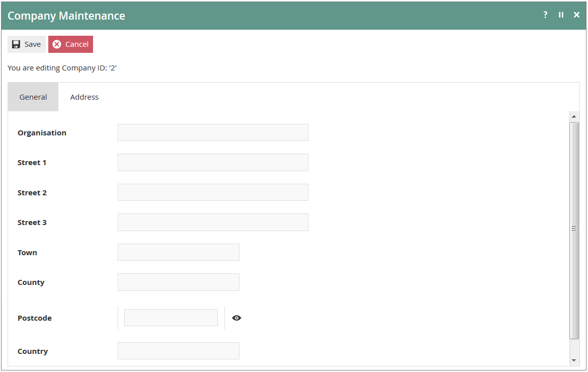Click the Postcode label
Image resolution: width=588 pixels, height=372 pixels.
pos(35,318)
